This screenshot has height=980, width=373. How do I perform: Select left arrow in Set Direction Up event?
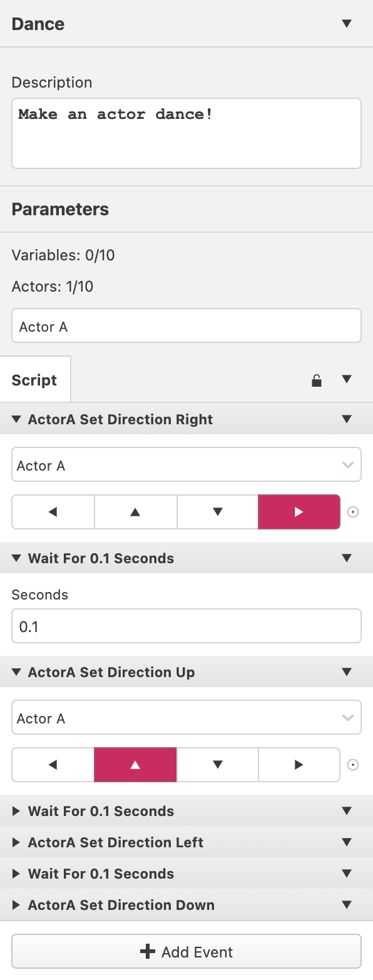53,765
